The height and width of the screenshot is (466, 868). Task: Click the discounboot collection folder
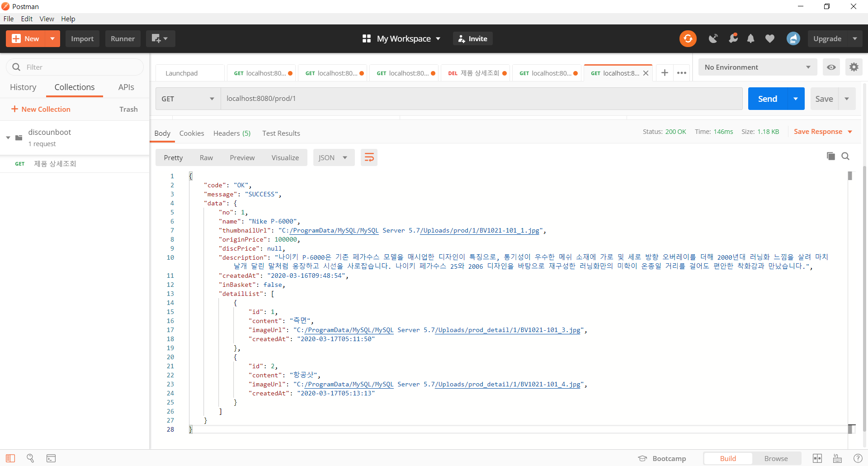[x=75, y=138]
